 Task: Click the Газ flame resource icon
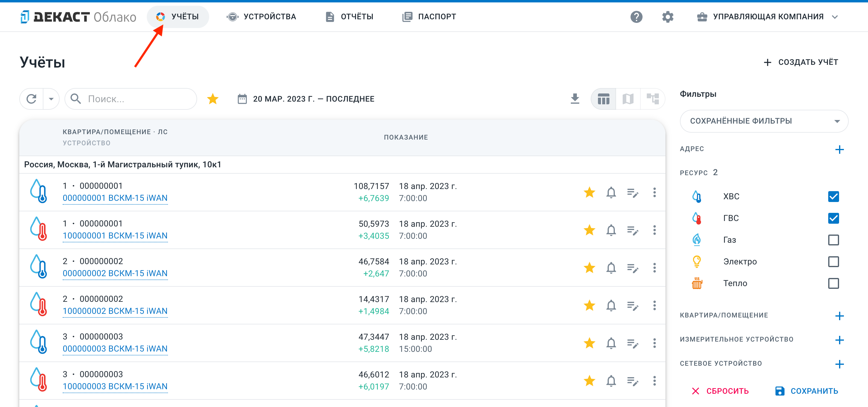(697, 240)
